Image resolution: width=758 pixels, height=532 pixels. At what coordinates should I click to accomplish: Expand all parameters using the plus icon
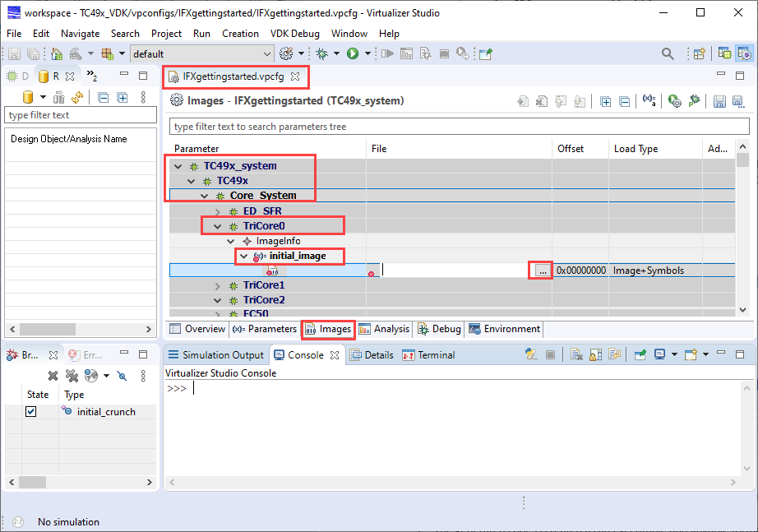(605, 100)
